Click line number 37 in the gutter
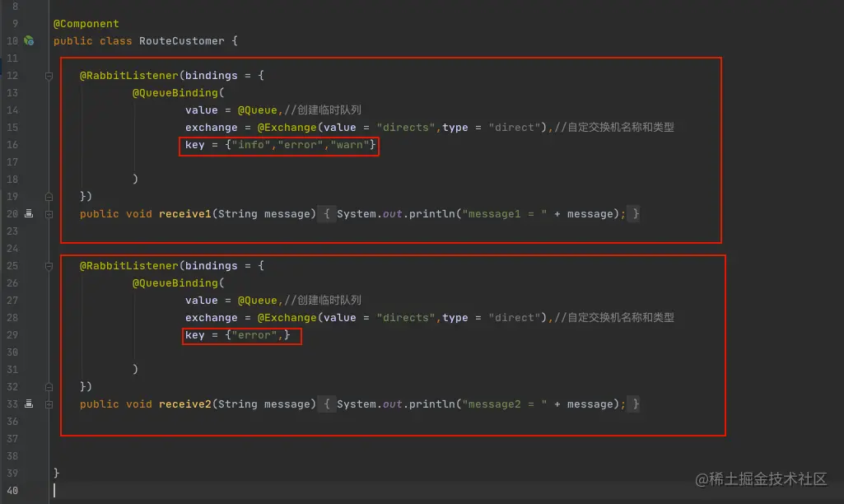The width and height of the screenshot is (844, 504). tap(12, 439)
